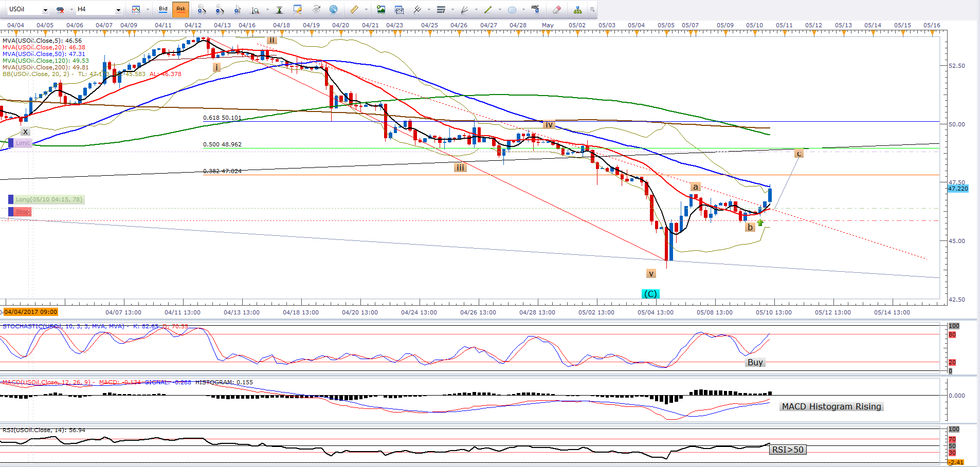Click the zoom in magnifier icon
Image resolution: width=980 pixels, height=467 pixels.
[x=201, y=9]
